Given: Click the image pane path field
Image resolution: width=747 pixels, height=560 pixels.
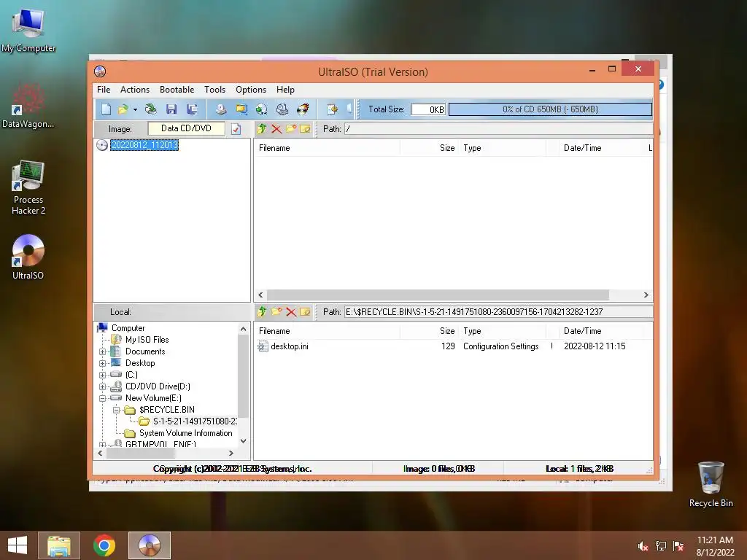Looking at the screenshot, I should pyautogui.click(x=498, y=128).
